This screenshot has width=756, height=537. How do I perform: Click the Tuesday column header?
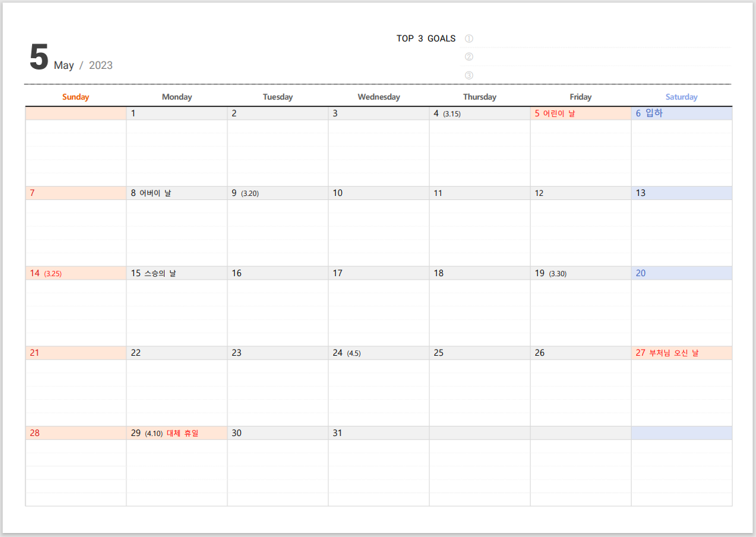278,97
